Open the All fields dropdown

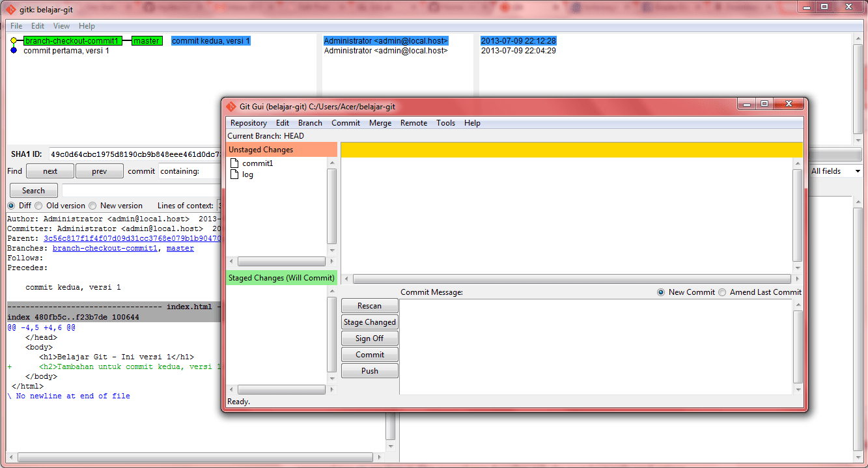point(835,171)
